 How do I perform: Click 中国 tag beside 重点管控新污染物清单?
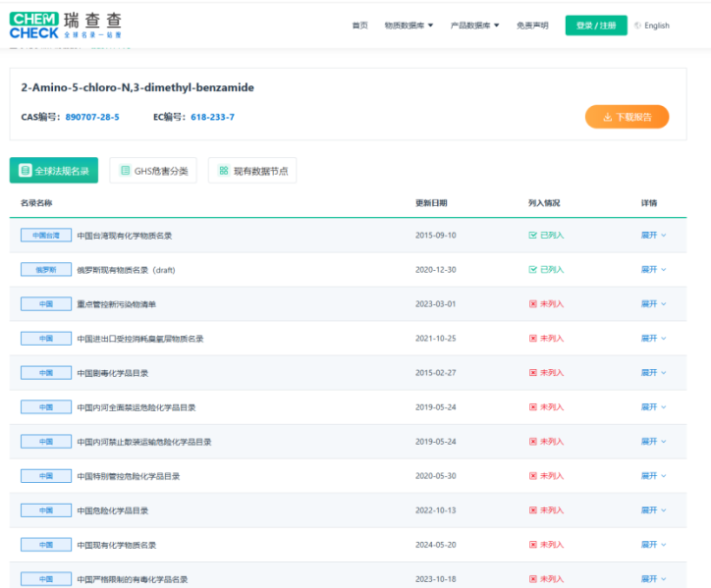point(46,303)
